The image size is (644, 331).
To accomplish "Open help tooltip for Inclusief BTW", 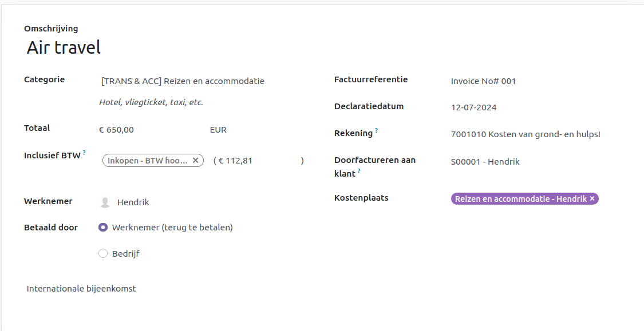I will (x=84, y=153).
